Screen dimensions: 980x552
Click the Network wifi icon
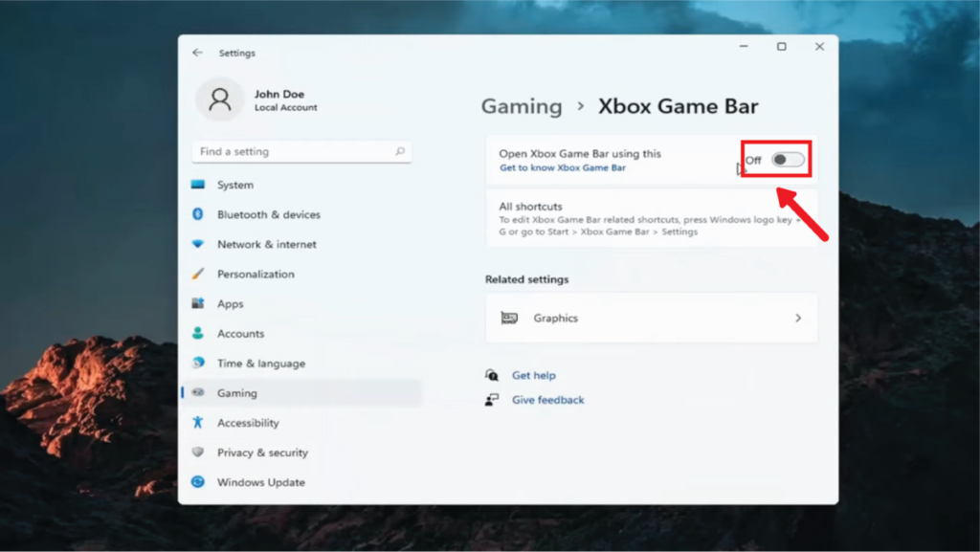(198, 244)
